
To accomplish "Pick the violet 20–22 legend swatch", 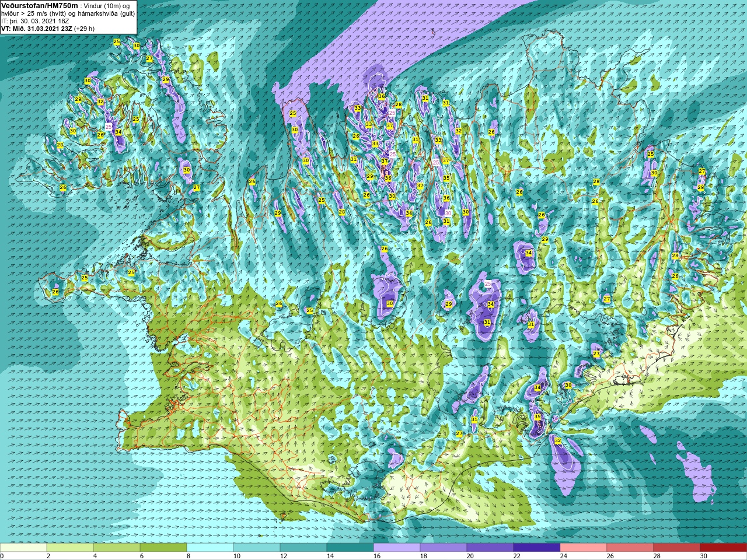I will pos(490,548).
